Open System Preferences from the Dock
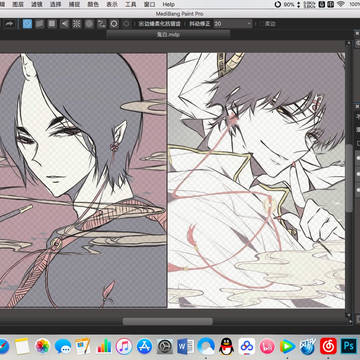 165,347
